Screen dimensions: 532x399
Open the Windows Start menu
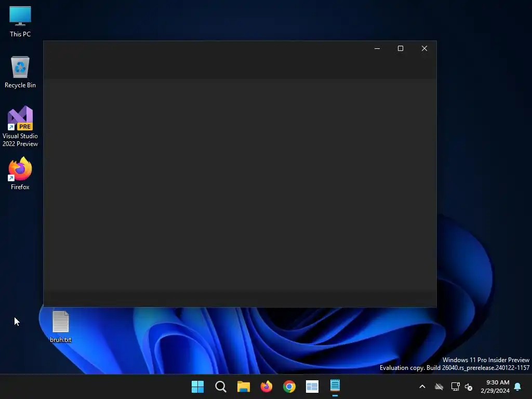tap(197, 387)
